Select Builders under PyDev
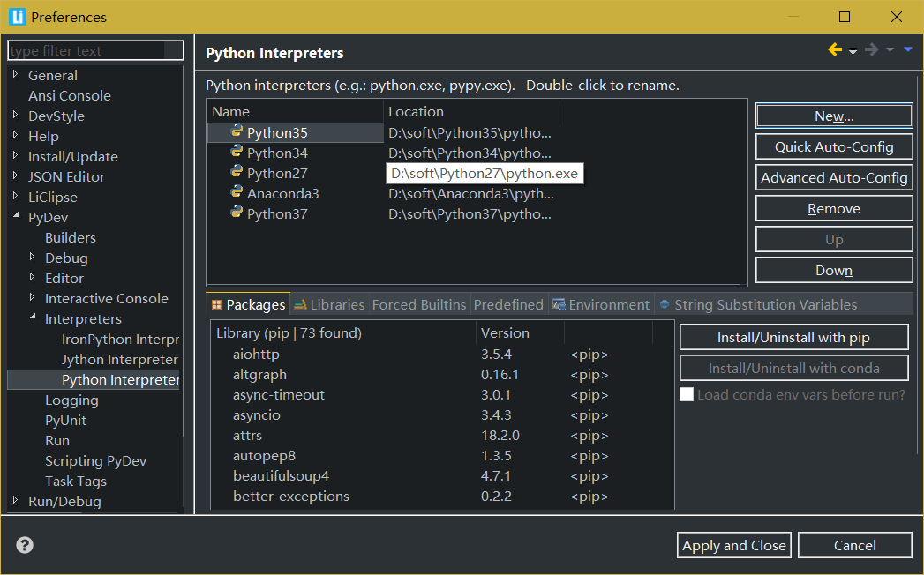Image resolution: width=924 pixels, height=575 pixels. click(x=70, y=237)
